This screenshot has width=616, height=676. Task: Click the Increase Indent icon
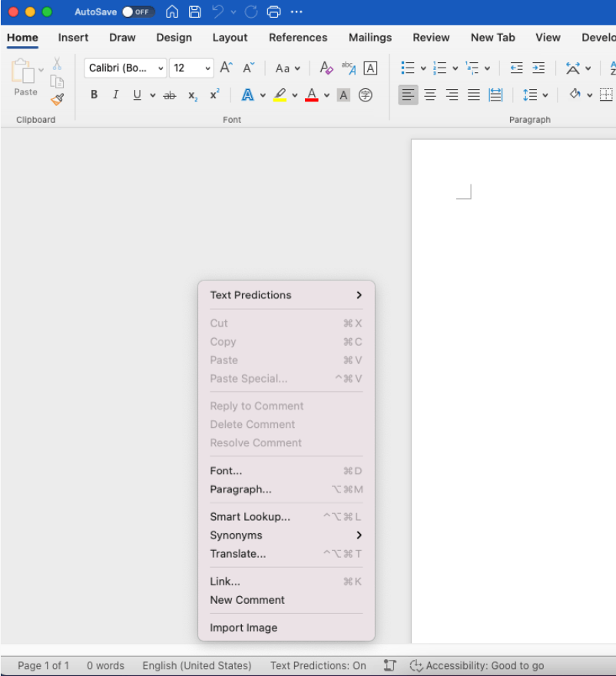click(538, 68)
